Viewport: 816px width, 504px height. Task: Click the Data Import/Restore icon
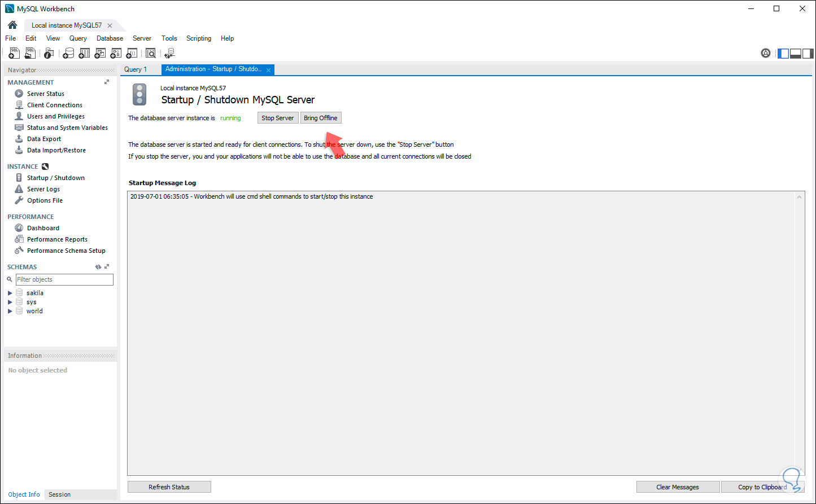19,150
